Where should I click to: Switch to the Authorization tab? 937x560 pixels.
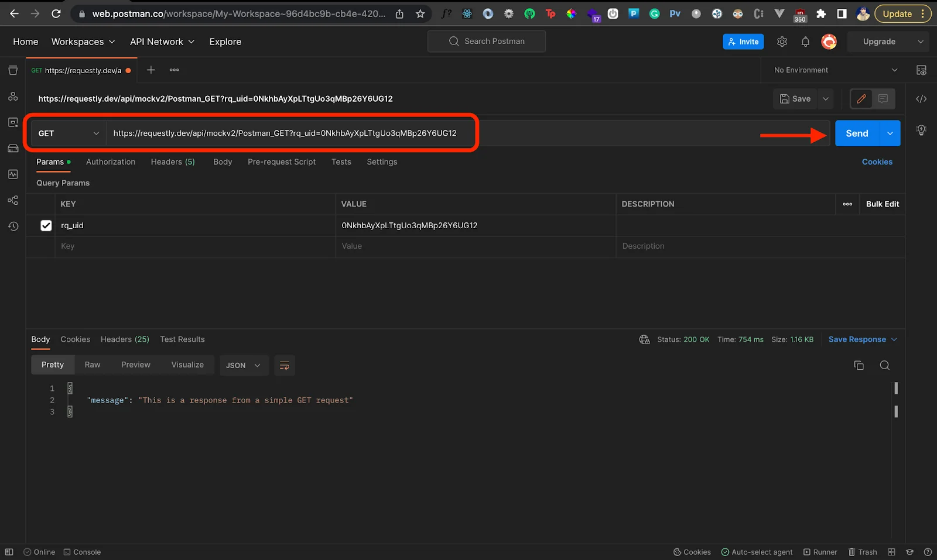[x=111, y=162]
